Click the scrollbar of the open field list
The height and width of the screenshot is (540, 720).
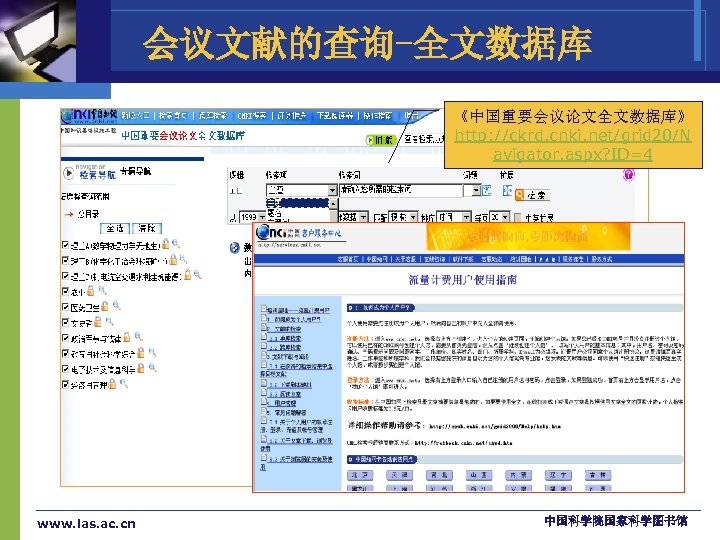coord(334,211)
